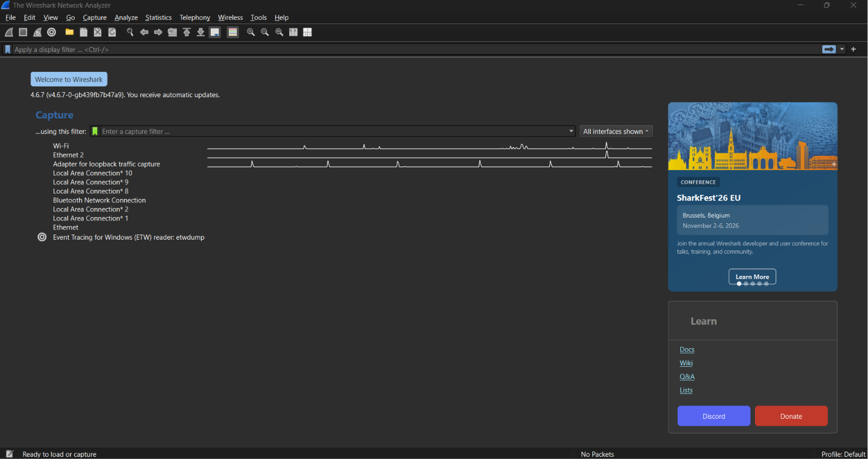The height and width of the screenshot is (459, 868).
Task: Go to next packet arrow icon
Action: pos(158,32)
